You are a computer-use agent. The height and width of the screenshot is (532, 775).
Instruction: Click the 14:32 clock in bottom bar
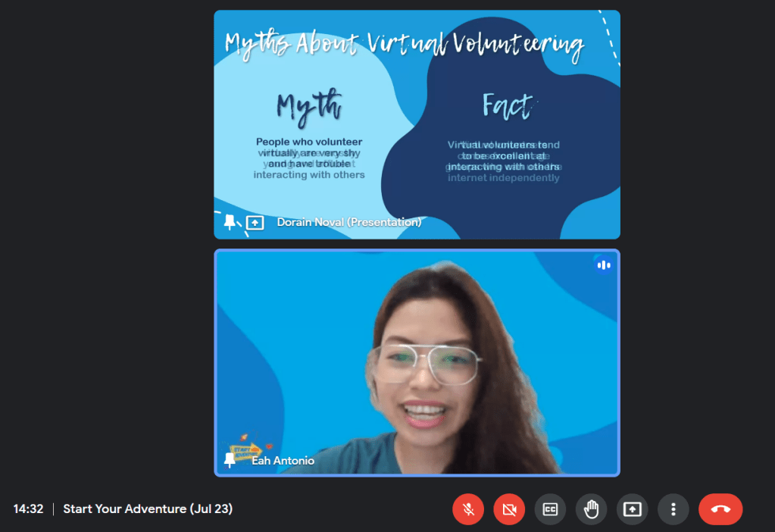pyautogui.click(x=28, y=509)
